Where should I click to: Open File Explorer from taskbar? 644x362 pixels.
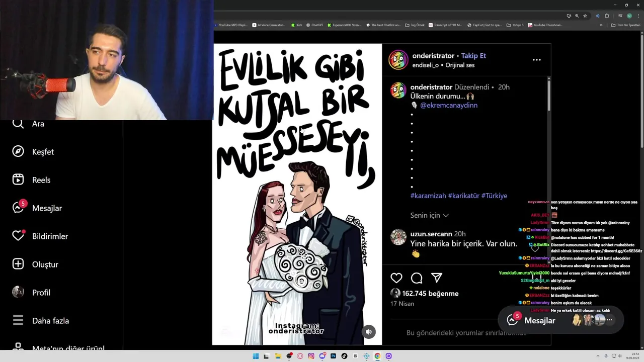[278, 356]
